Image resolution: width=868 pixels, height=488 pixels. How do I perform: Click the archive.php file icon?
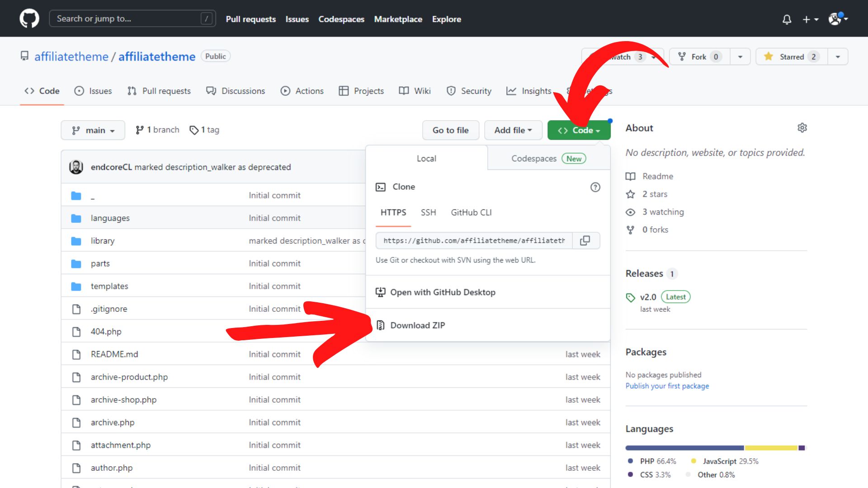coord(76,422)
